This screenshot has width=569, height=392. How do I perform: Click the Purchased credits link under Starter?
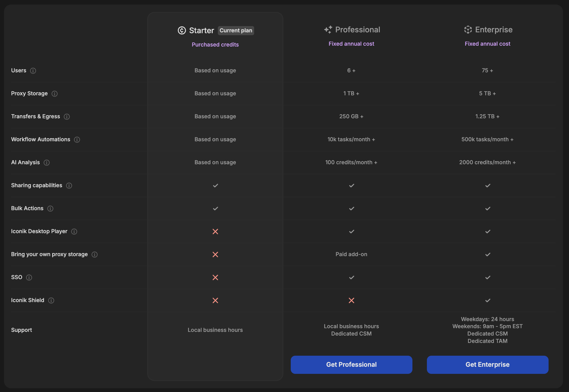pyautogui.click(x=215, y=45)
